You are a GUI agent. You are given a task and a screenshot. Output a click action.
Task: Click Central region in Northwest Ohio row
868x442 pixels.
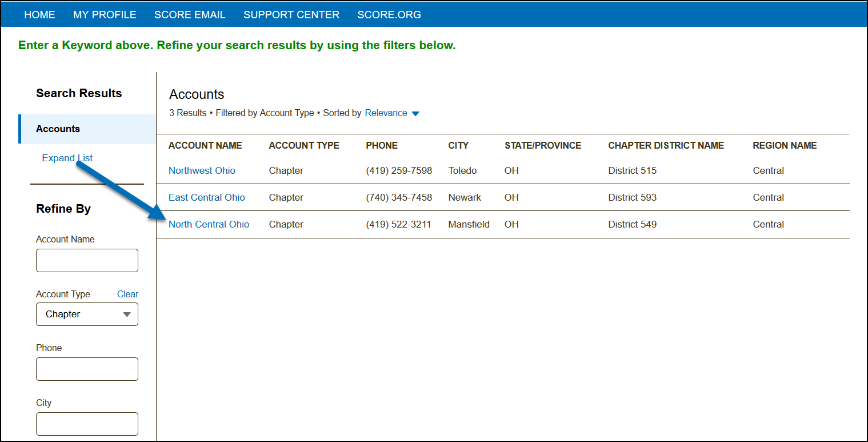pos(769,170)
